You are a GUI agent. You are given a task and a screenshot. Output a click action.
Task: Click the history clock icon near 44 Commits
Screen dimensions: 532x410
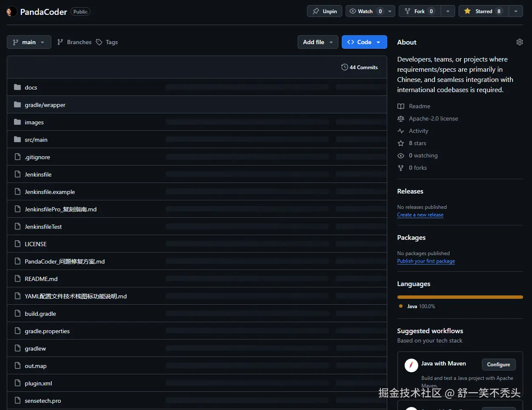(344, 67)
